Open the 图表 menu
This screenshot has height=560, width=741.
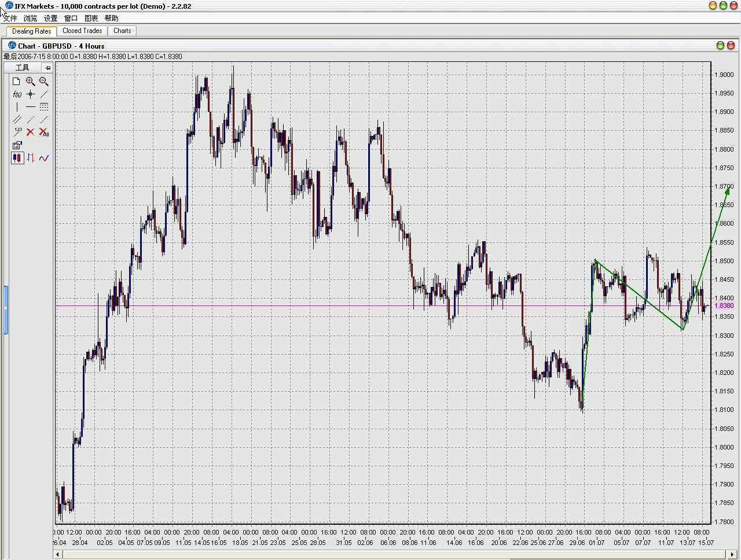[x=91, y=19]
